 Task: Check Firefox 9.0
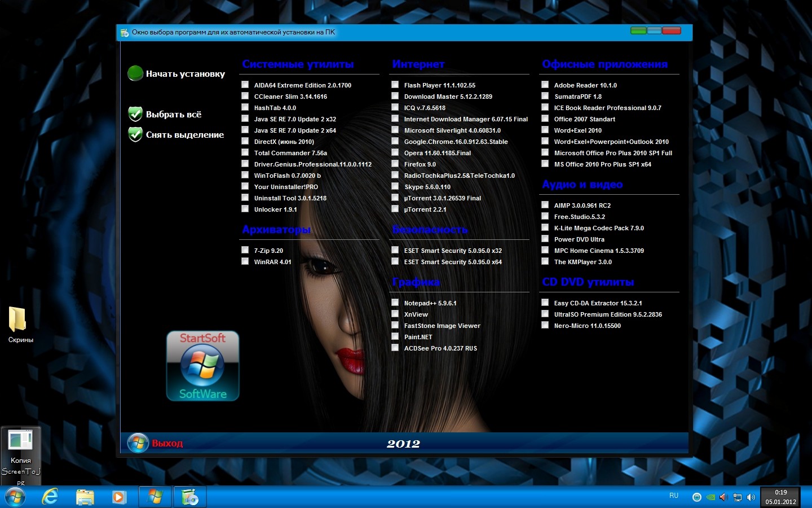pos(395,164)
